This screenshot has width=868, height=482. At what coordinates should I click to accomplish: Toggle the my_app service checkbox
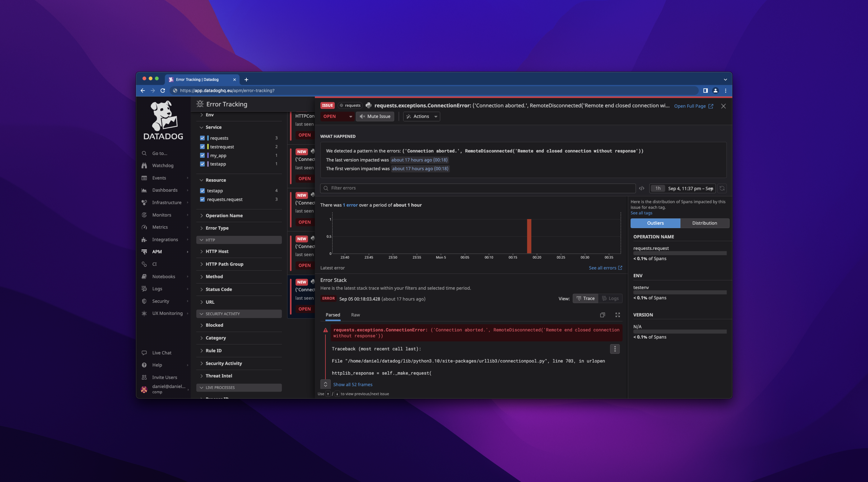tap(203, 155)
